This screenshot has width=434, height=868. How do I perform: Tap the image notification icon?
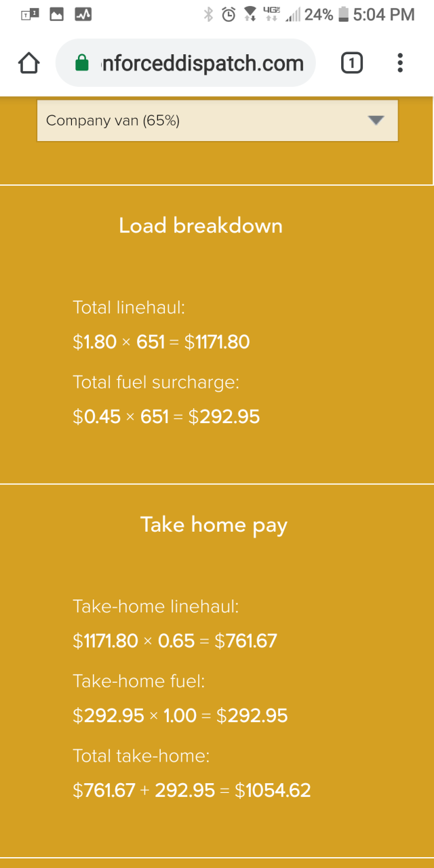[57, 14]
